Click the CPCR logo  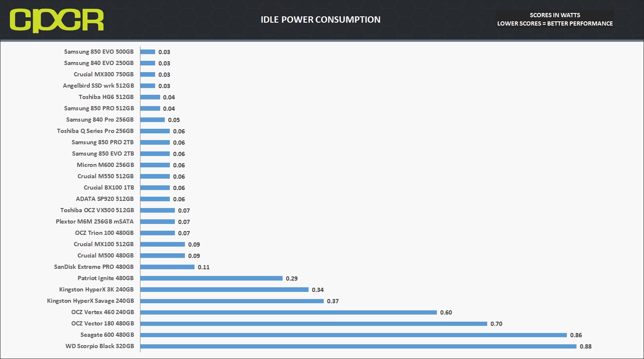(57, 21)
